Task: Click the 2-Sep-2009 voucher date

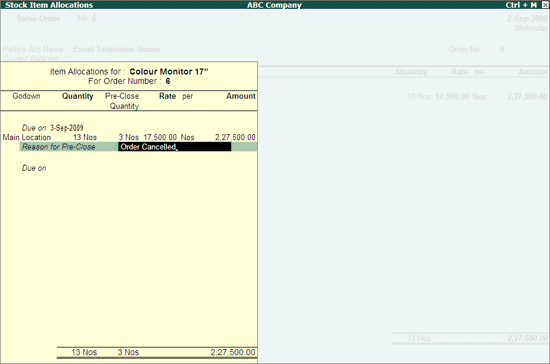Action: 527,19
